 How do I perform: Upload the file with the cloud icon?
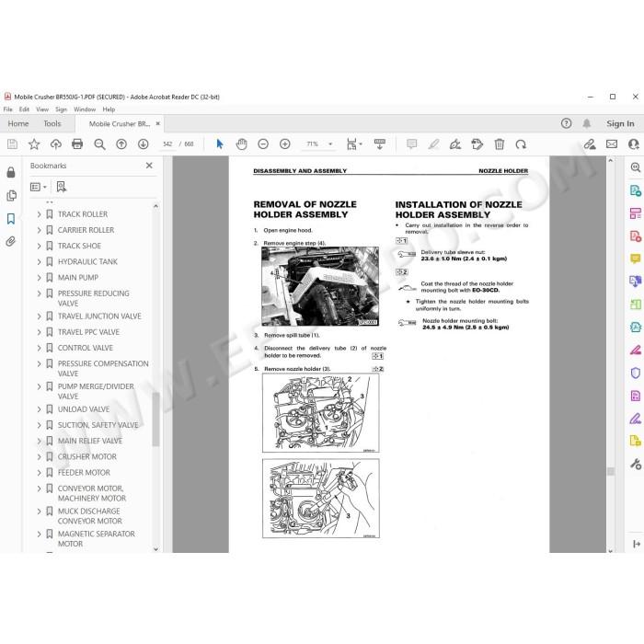point(55,144)
